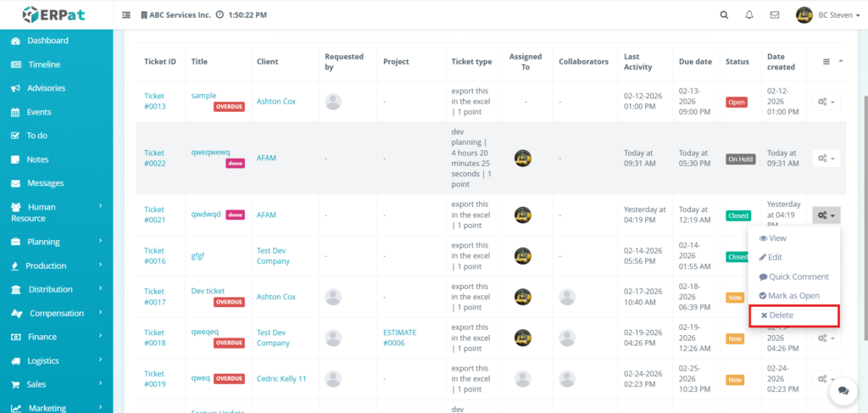Open the floating chat bubble icon
Viewport: 868px width, 413px height.
point(843,390)
